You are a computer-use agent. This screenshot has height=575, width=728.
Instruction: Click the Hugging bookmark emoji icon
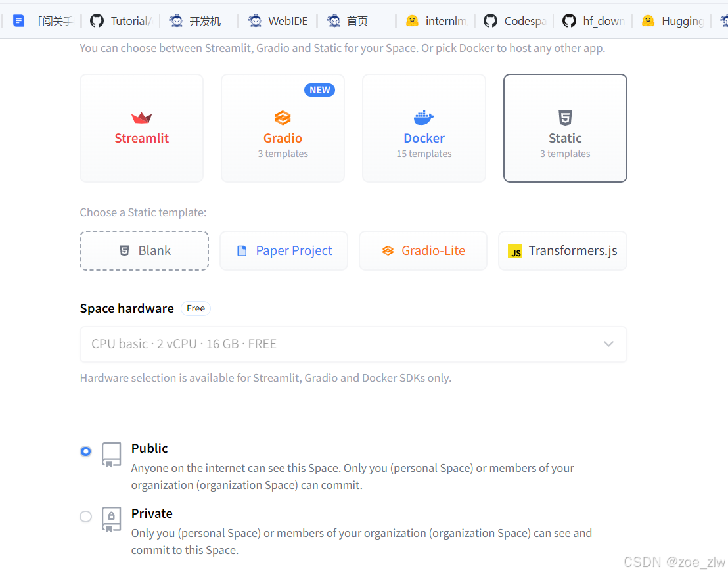(x=648, y=21)
